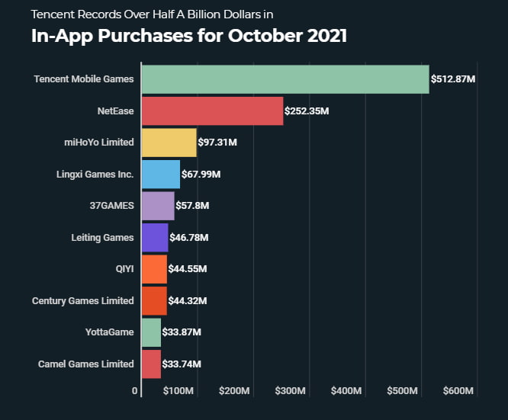508x420 pixels.
Task: Click the $200M axis label
Action: (x=234, y=391)
